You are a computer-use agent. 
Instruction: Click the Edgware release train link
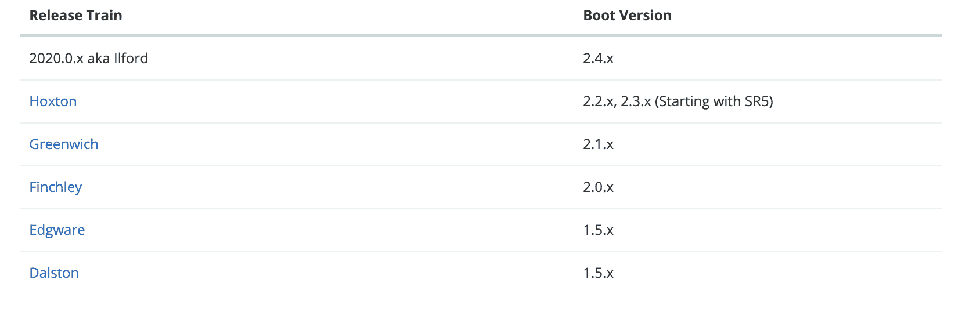[x=57, y=230]
